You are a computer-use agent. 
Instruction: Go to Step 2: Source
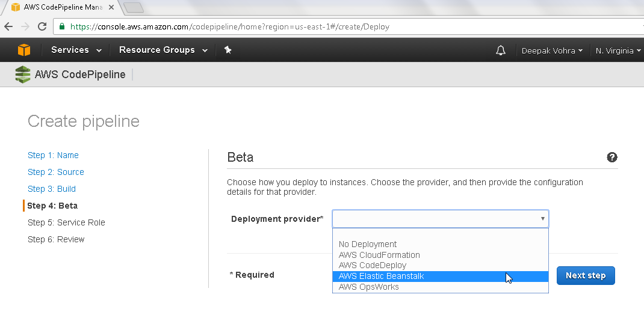point(56,172)
